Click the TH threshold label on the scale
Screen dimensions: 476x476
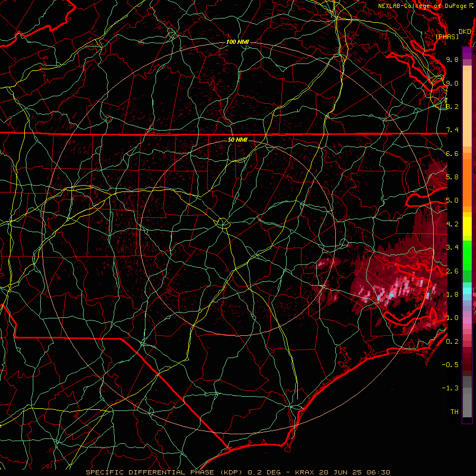click(x=454, y=412)
